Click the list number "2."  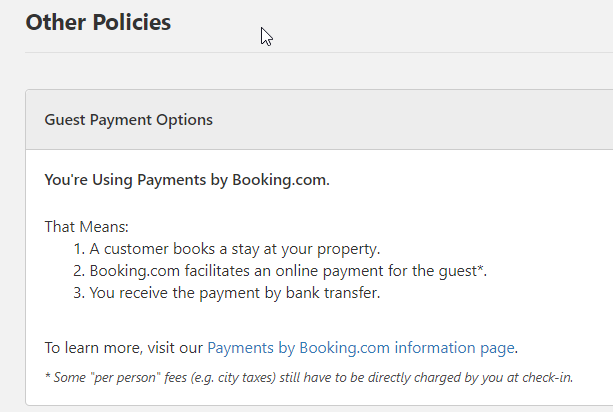click(78, 271)
